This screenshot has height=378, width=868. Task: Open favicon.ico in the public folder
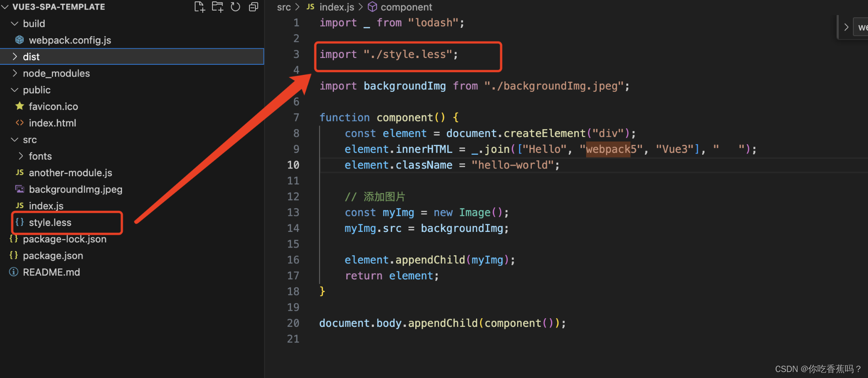[x=53, y=106]
